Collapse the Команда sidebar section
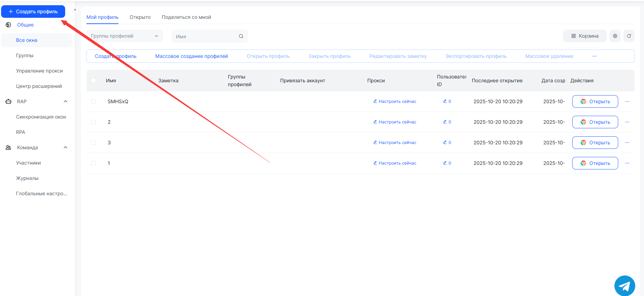This screenshot has width=644, height=296. (x=65, y=147)
